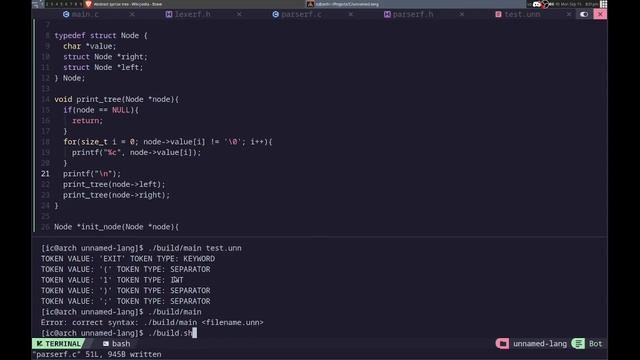Click the 'EXIT' KEYWORD token output line
Screen dimensions: 640x360
pos(128,259)
